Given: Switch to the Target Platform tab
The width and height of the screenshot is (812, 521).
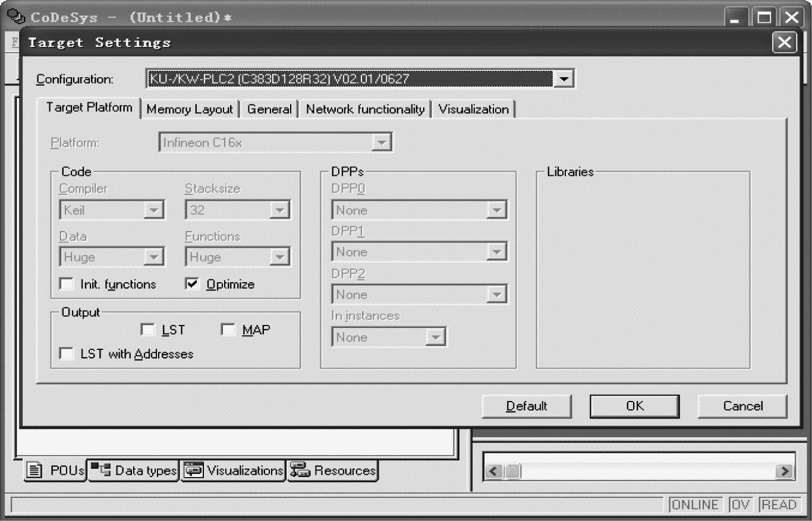Looking at the screenshot, I should click(89, 108).
